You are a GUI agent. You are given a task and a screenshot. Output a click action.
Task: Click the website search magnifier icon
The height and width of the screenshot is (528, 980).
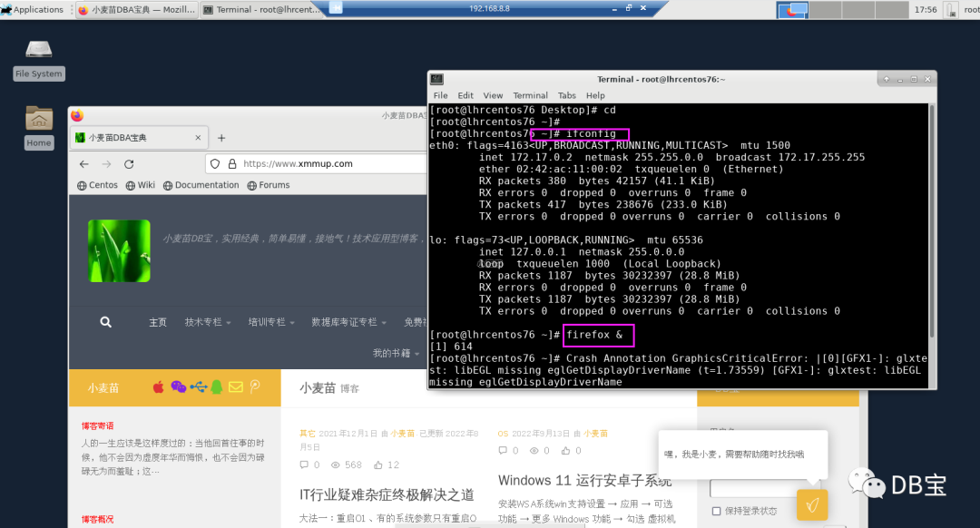(x=105, y=322)
